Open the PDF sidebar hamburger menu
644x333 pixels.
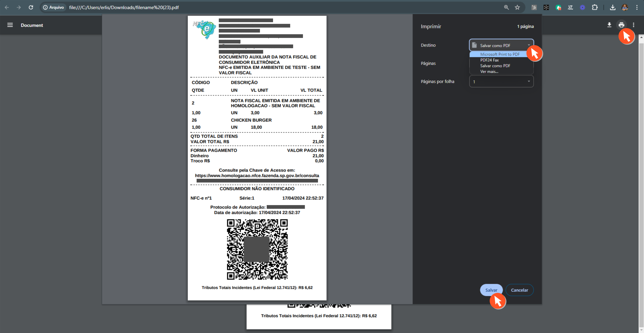[10, 25]
